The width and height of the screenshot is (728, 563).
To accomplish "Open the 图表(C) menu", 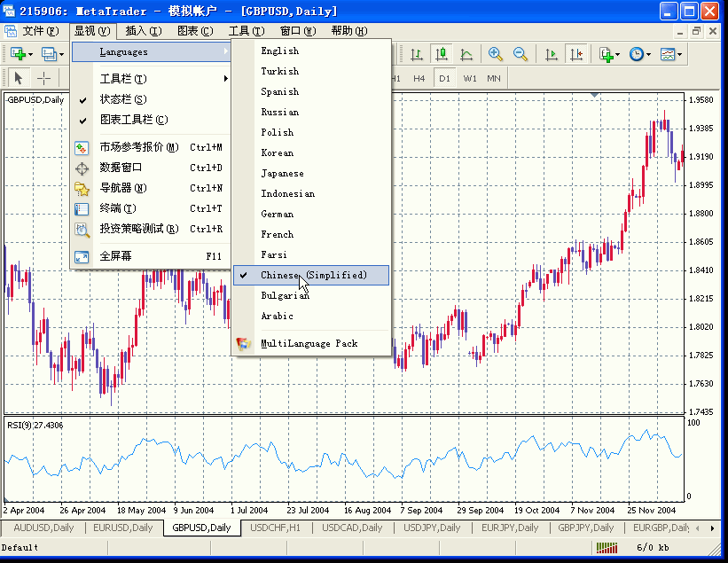I will click(x=195, y=31).
